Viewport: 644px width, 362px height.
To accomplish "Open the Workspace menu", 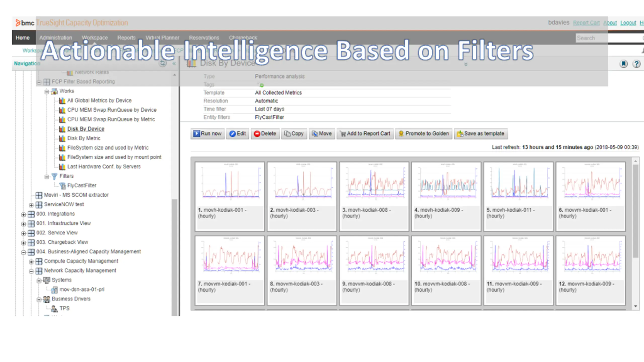I will [x=95, y=38].
